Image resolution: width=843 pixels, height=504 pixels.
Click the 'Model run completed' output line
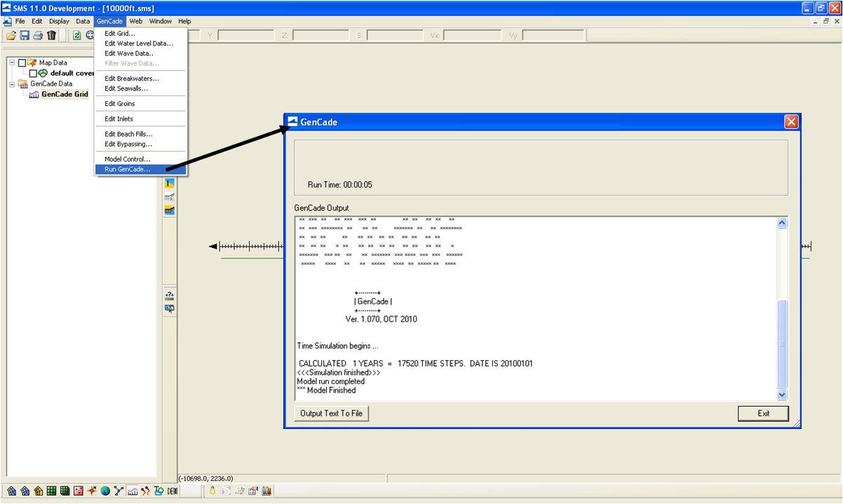(331, 382)
